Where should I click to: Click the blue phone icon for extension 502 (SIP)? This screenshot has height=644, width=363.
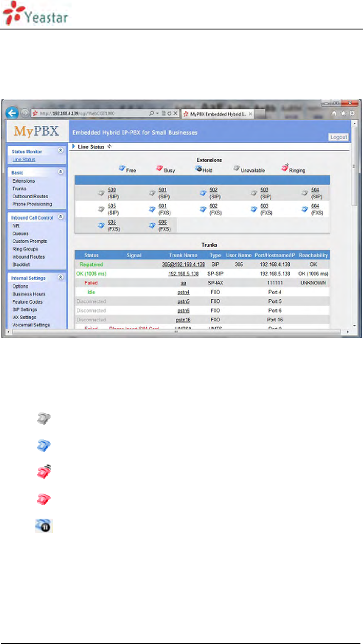click(x=203, y=193)
